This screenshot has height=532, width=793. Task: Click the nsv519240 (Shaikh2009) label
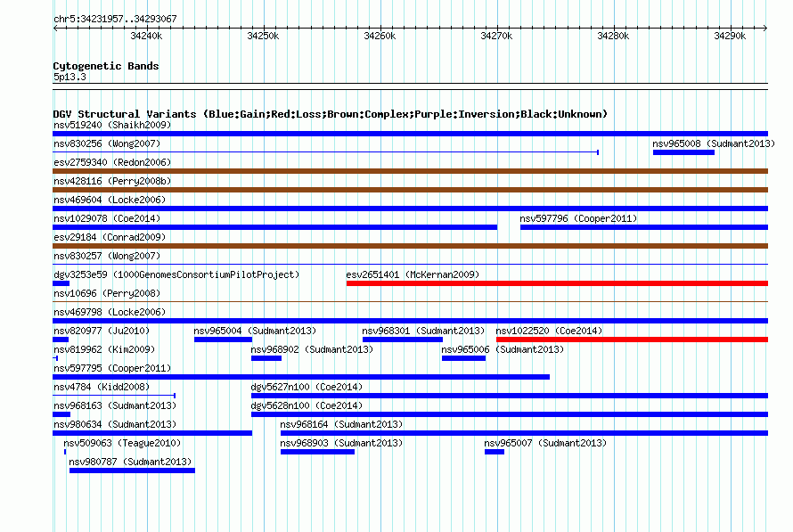coord(112,125)
